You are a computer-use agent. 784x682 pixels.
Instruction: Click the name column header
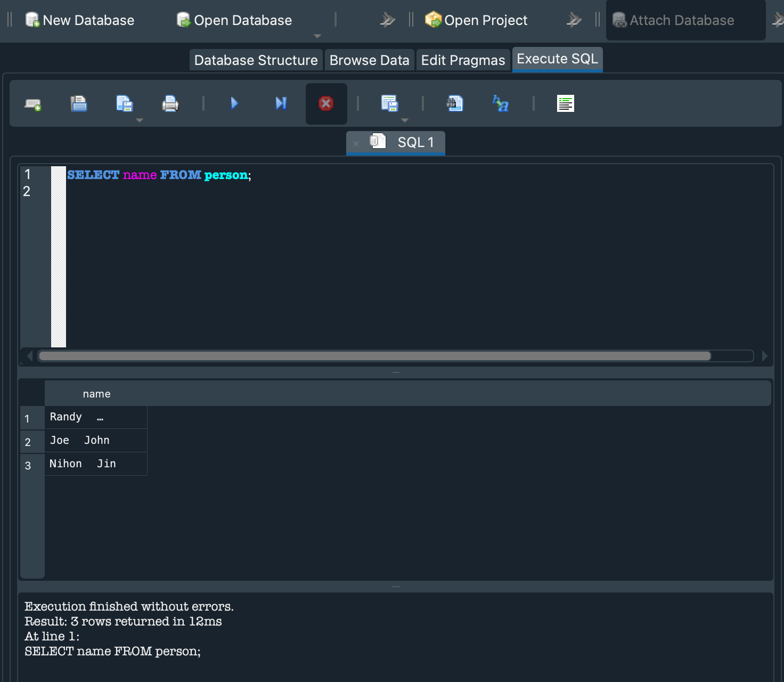[x=96, y=394]
